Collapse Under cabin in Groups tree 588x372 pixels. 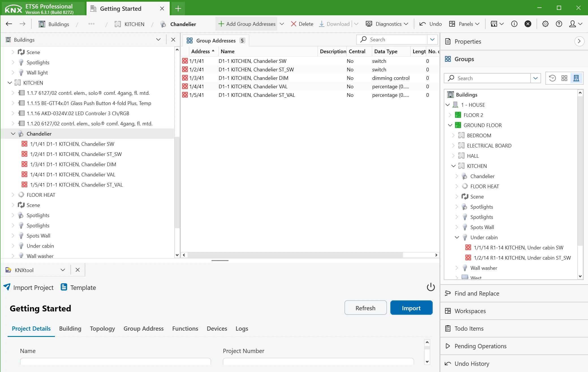coord(457,237)
